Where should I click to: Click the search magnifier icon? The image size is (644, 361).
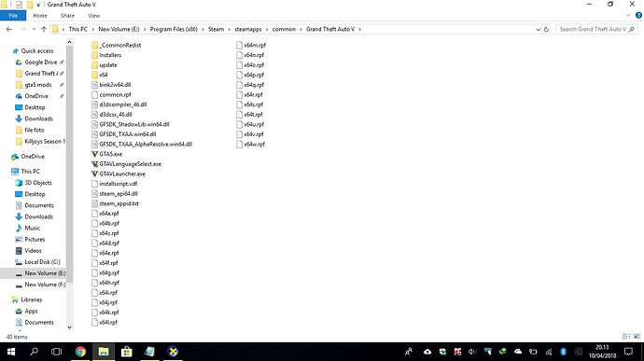point(631,29)
